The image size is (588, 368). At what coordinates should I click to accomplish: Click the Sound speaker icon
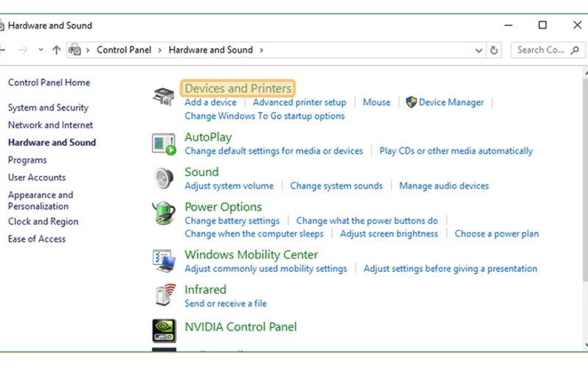(164, 178)
